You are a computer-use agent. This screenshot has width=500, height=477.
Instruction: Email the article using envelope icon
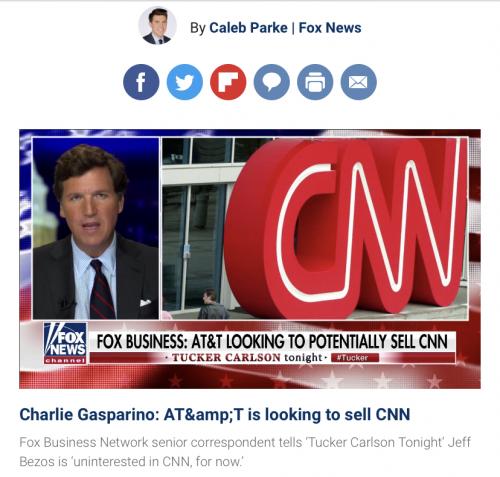point(359,82)
